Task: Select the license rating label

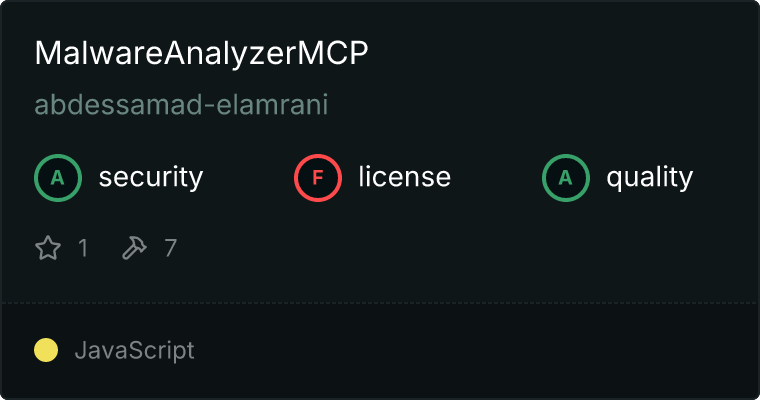Action: [x=405, y=176]
